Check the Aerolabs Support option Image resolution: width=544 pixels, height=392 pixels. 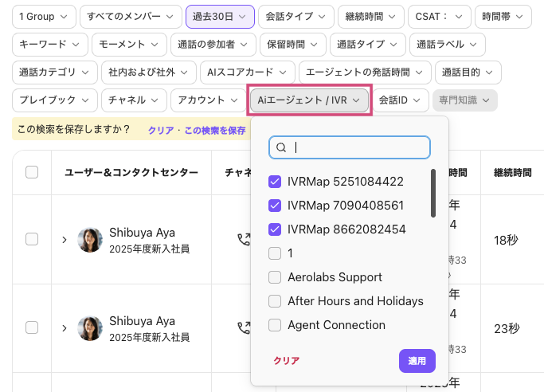[275, 277]
